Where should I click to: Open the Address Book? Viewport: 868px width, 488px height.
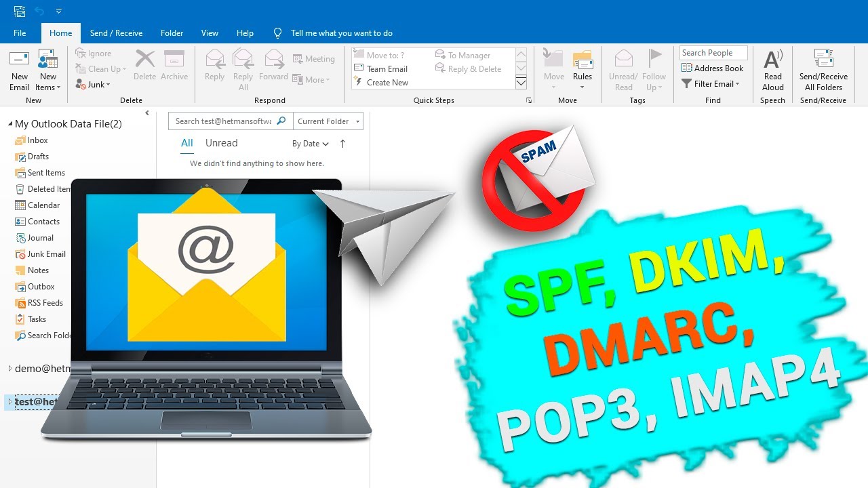713,68
